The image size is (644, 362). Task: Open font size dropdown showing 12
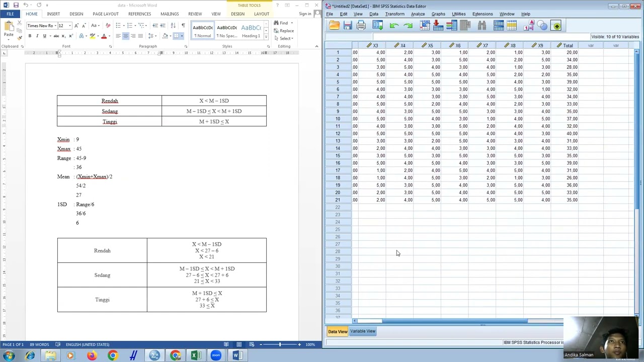pos(70,26)
